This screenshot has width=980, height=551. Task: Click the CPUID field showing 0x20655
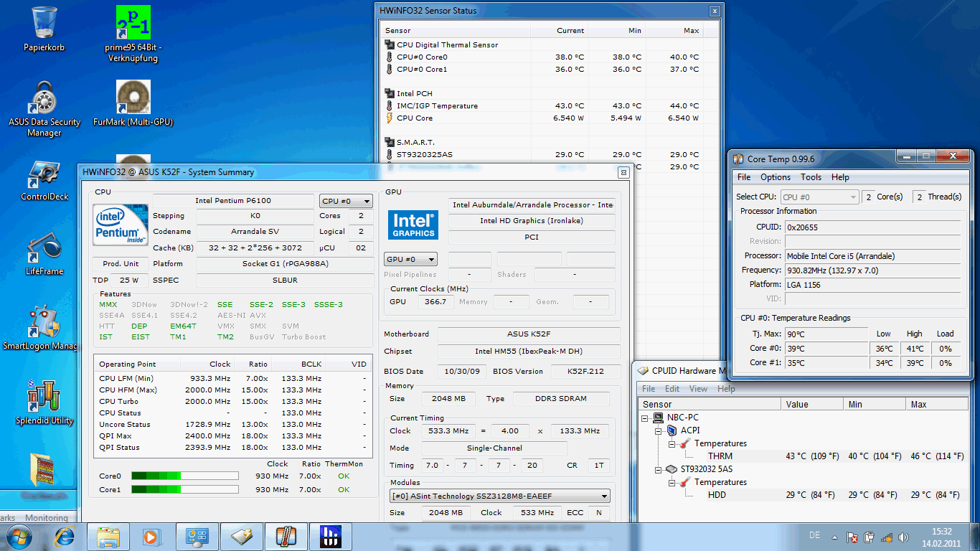tap(872, 227)
